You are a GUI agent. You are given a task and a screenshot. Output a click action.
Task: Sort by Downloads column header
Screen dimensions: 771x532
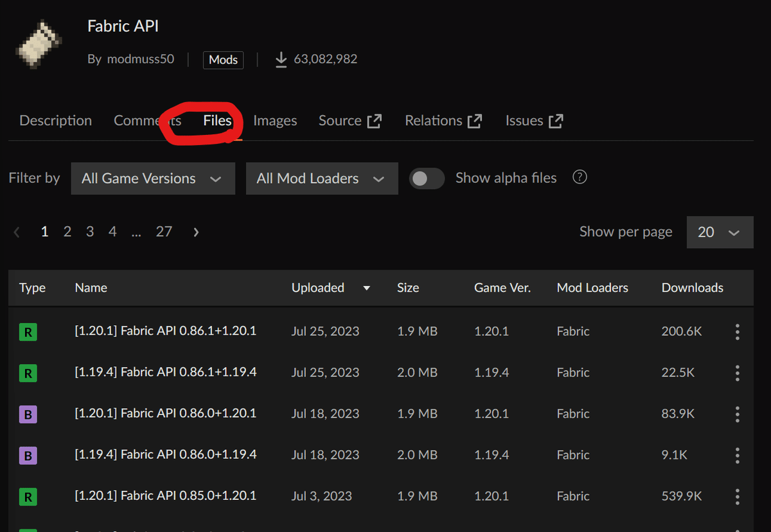tap(693, 288)
